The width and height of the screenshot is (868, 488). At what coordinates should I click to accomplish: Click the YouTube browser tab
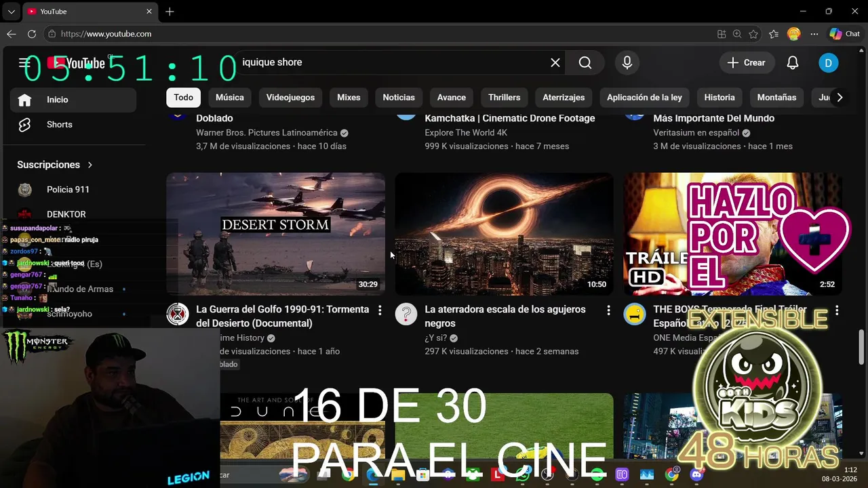(x=90, y=12)
